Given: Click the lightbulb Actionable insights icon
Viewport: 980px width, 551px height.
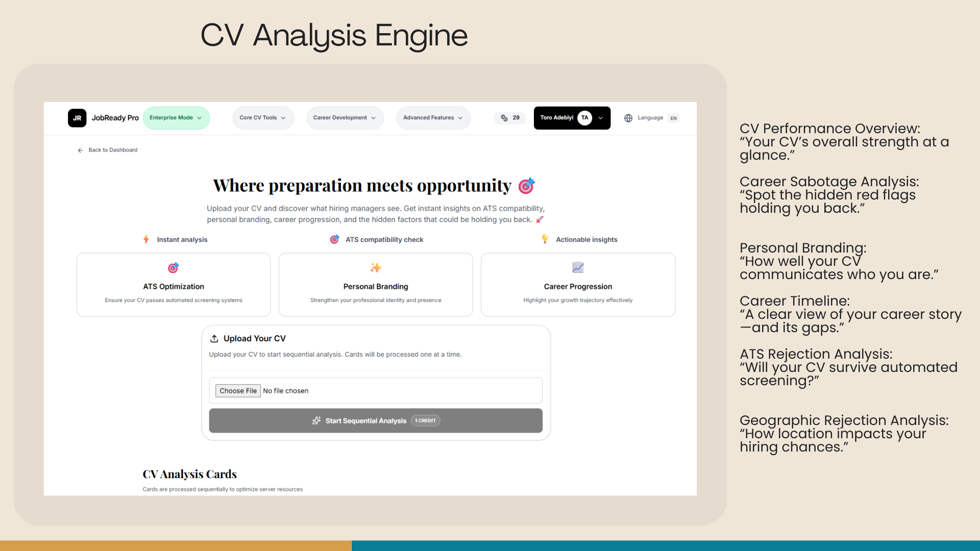Looking at the screenshot, I should click(x=545, y=239).
